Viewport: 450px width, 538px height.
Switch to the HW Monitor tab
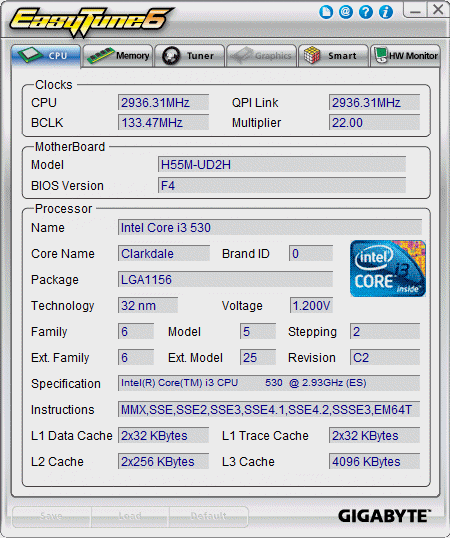(x=405, y=56)
